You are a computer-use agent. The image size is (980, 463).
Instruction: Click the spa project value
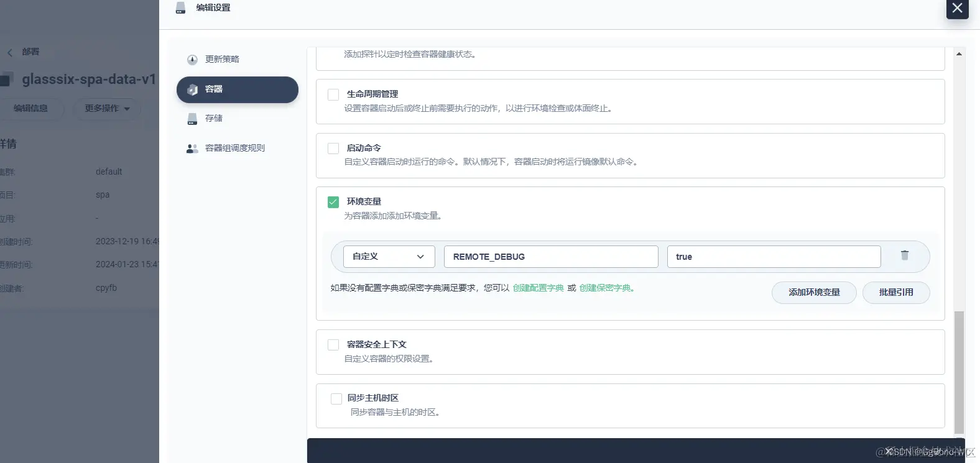tap(103, 195)
